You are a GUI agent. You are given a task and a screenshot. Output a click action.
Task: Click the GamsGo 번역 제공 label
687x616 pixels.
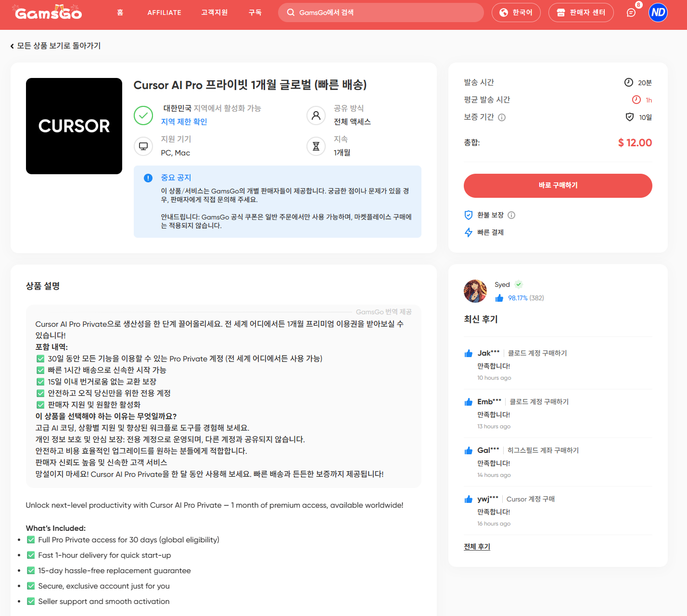tap(383, 312)
